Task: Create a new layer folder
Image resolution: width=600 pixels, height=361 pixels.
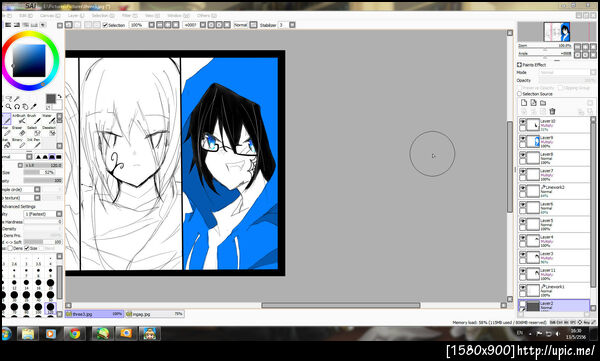Action: (x=543, y=103)
